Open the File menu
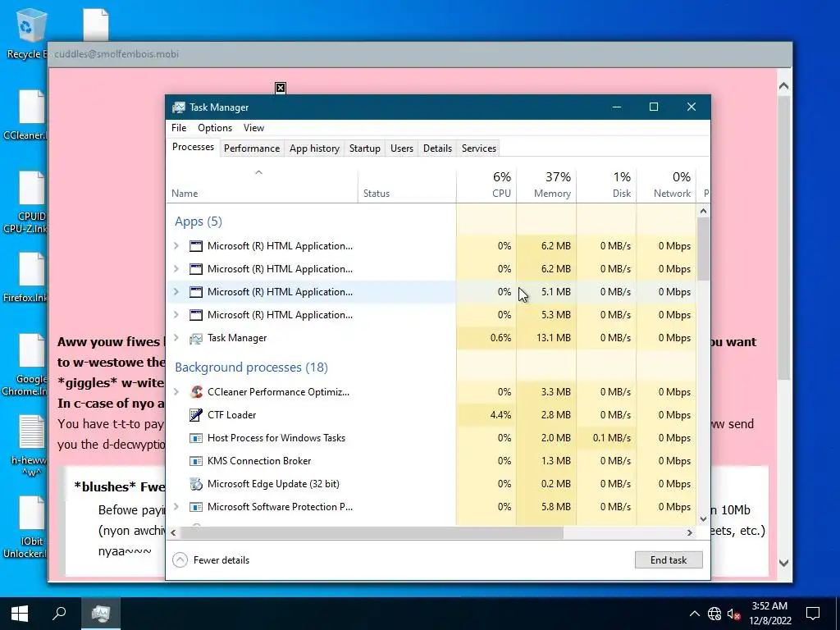Viewport: 840px width, 630px height. coord(179,127)
